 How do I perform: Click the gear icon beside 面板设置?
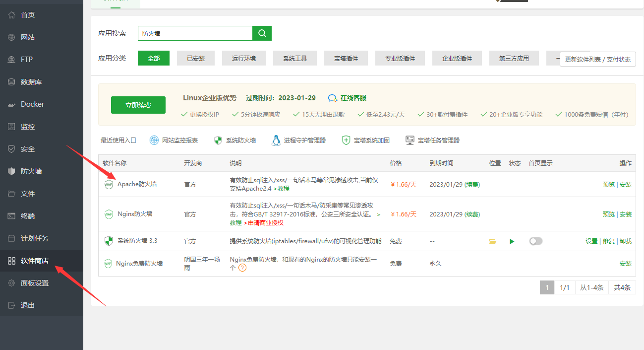click(x=12, y=283)
